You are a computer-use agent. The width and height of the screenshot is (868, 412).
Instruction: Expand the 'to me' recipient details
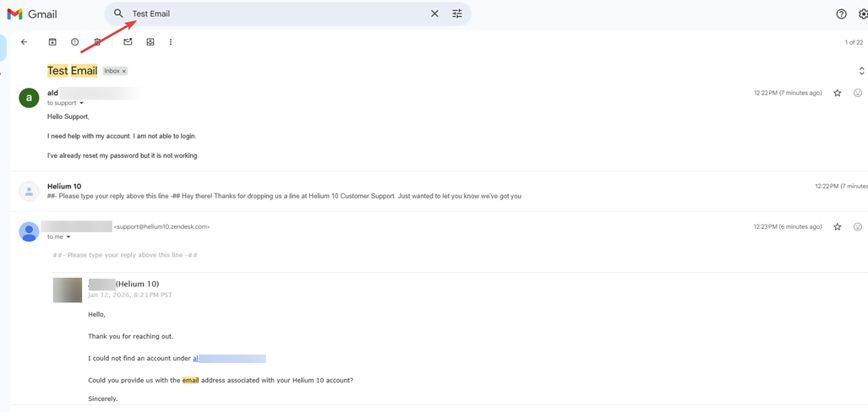(x=68, y=237)
